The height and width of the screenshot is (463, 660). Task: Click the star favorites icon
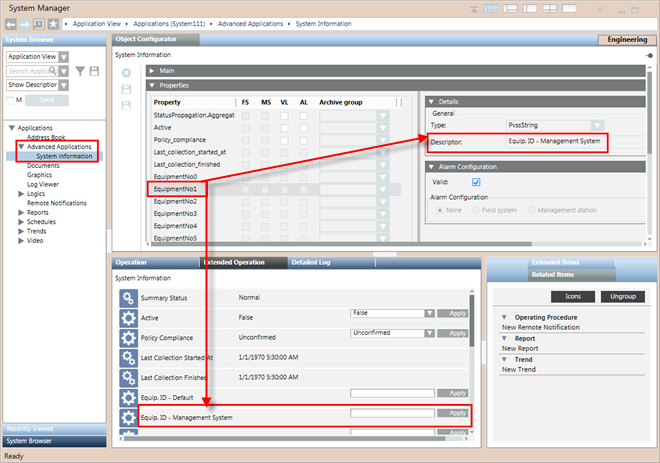[53, 22]
